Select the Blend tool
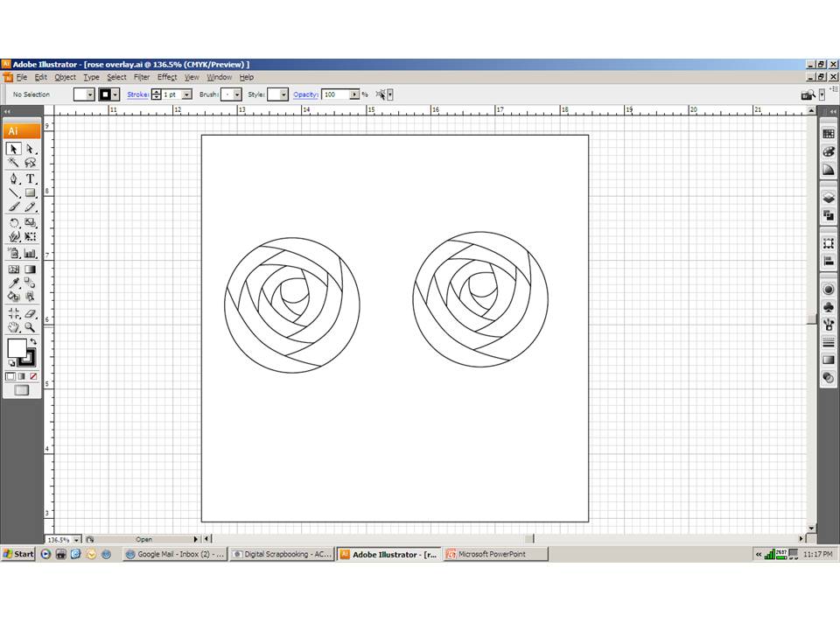 coord(30,283)
